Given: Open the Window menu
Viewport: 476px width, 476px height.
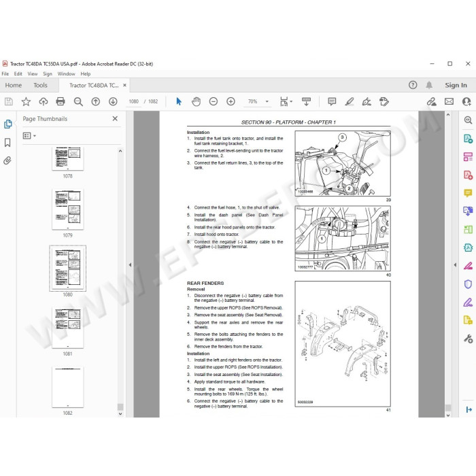Looking at the screenshot, I should point(66,73).
